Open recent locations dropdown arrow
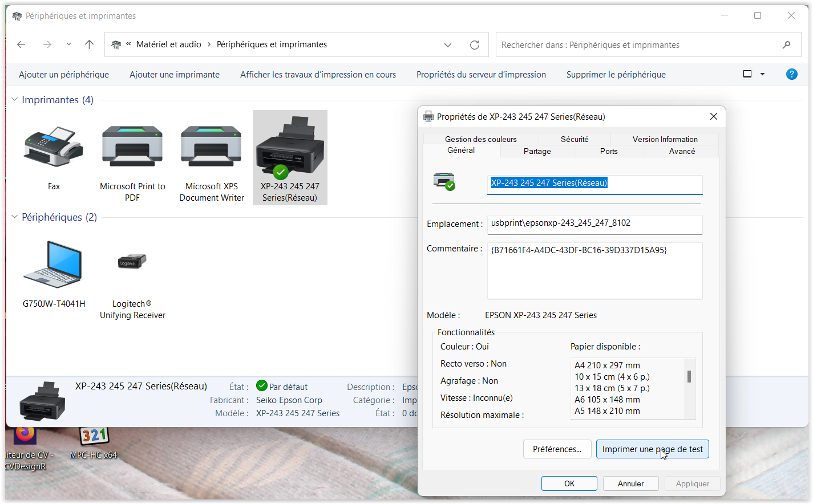The width and height of the screenshot is (813, 504). [68, 44]
